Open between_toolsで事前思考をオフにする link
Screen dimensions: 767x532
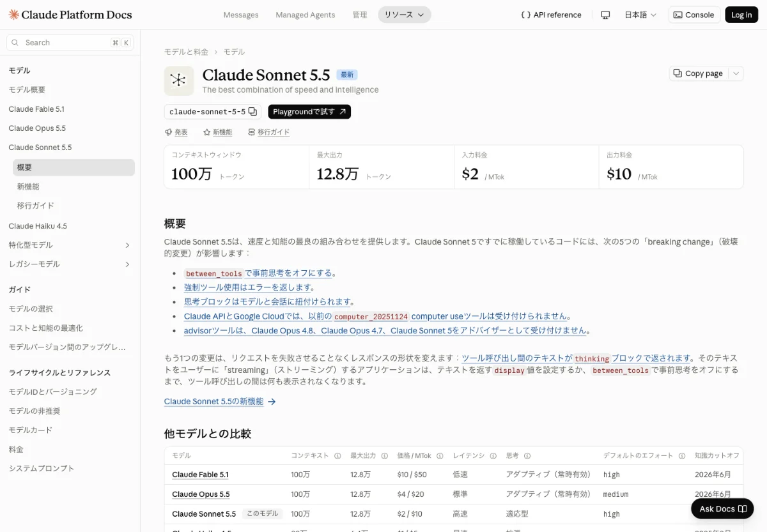(258, 273)
